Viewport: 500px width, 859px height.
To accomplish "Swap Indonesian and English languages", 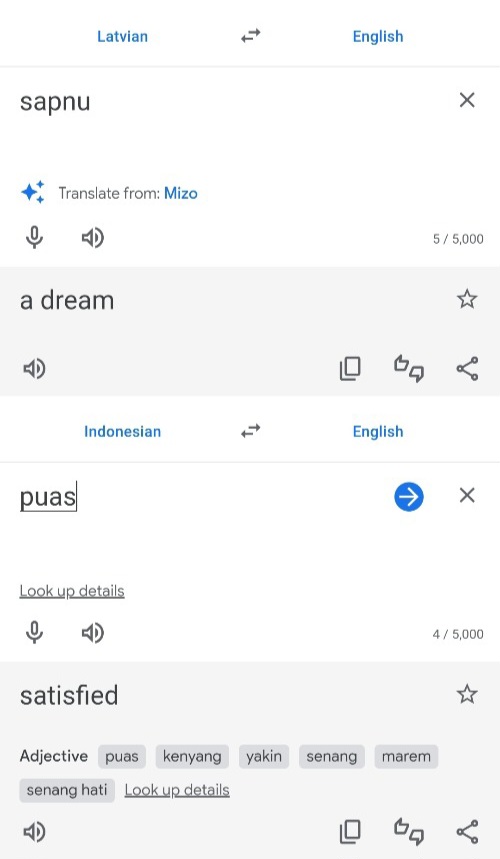I will 250,431.
